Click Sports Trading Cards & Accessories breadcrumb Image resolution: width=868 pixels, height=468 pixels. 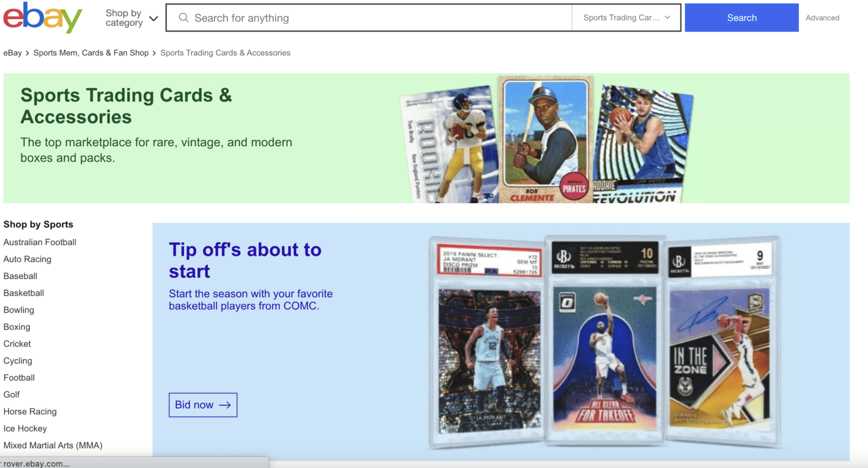click(x=225, y=53)
